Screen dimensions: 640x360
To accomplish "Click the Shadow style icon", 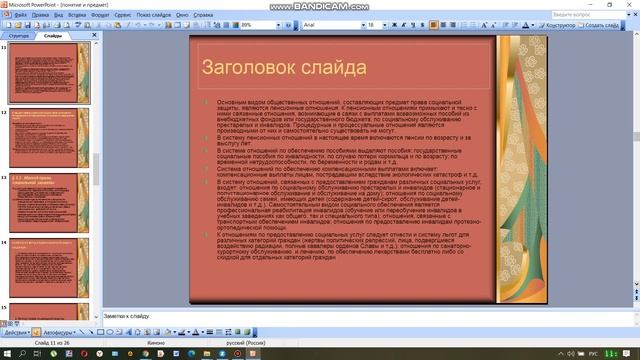I will [x=238, y=332].
